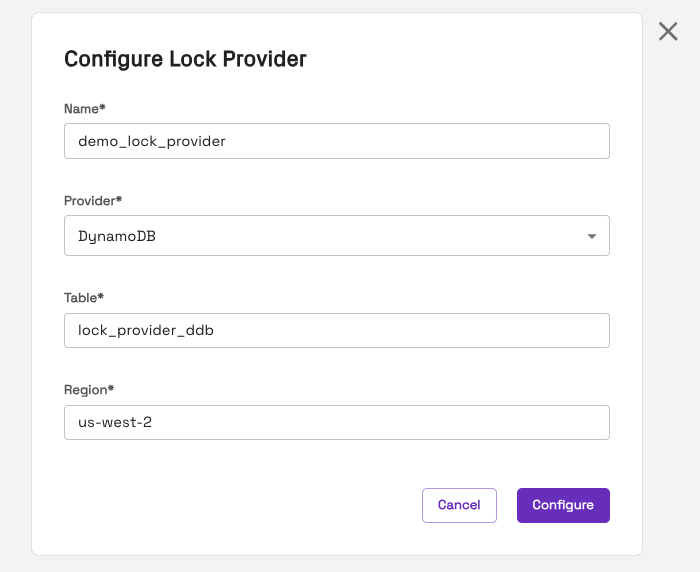Click the demo_lock_provider text
The image size is (700, 572).
[x=152, y=141]
